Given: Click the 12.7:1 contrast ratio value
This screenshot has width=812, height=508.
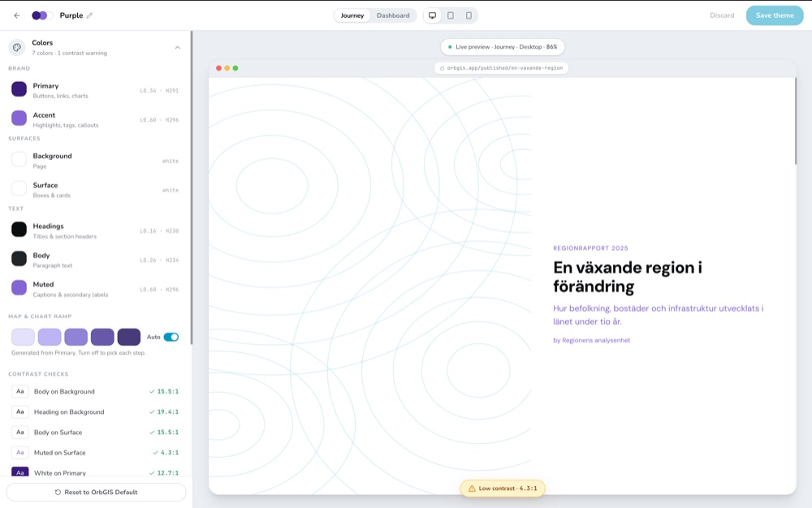Looking at the screenshot, I should (x=168, y=473).
